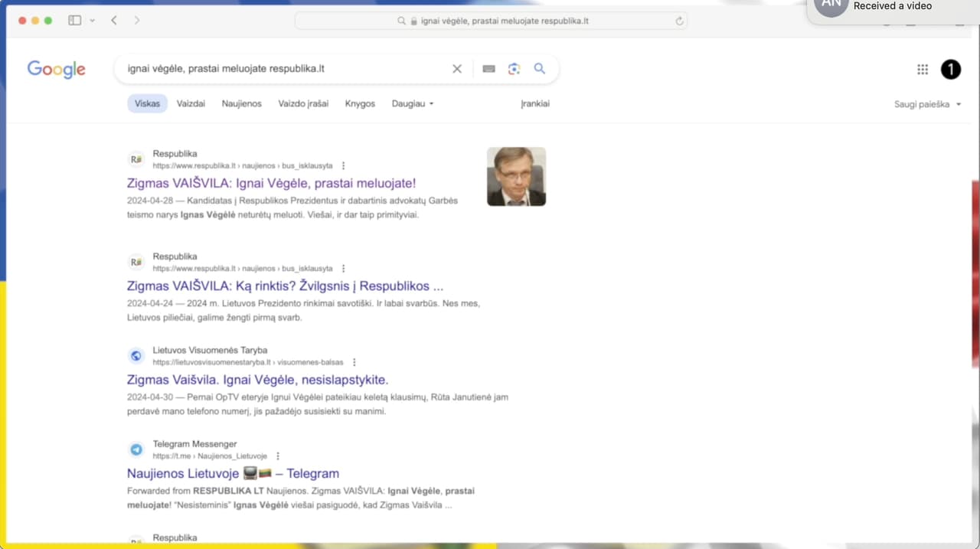Open the Saugi paieška dropdown
Viewport: 980px width, 549px height.
click(927, 104)
